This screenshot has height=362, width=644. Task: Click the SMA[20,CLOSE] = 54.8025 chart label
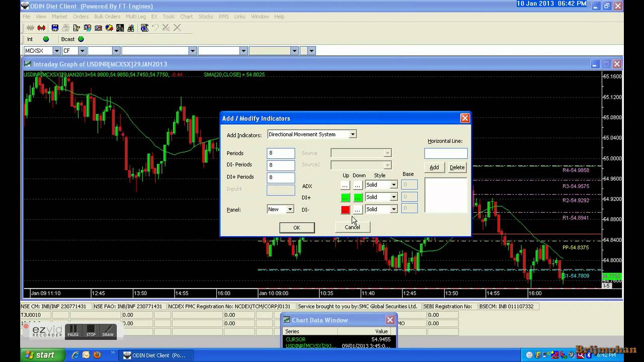(234, 74)
